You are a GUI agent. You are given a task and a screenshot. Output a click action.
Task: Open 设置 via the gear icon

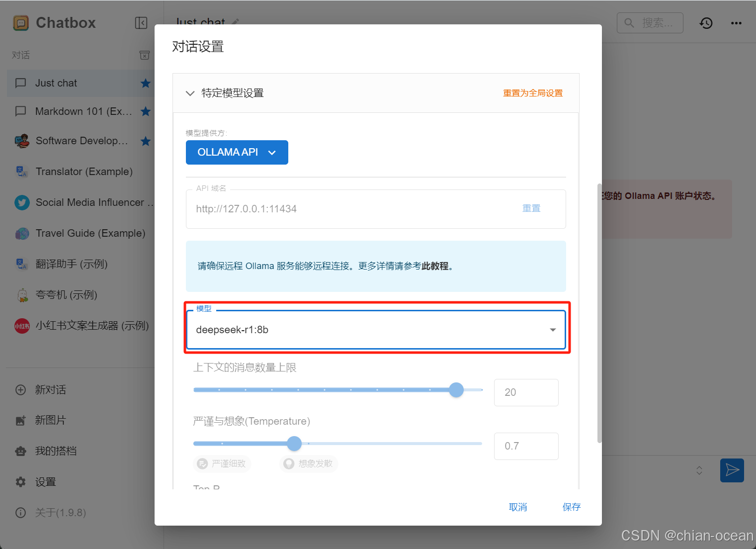(20, 482)
